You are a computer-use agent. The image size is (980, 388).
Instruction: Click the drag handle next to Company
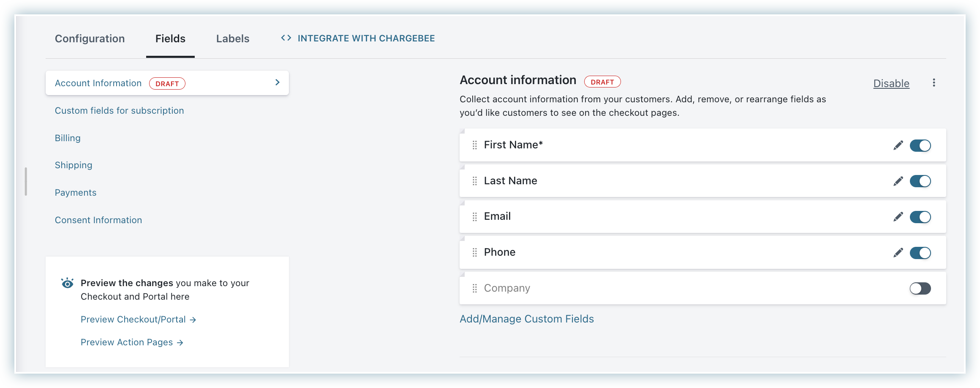(x=474, y=288)
